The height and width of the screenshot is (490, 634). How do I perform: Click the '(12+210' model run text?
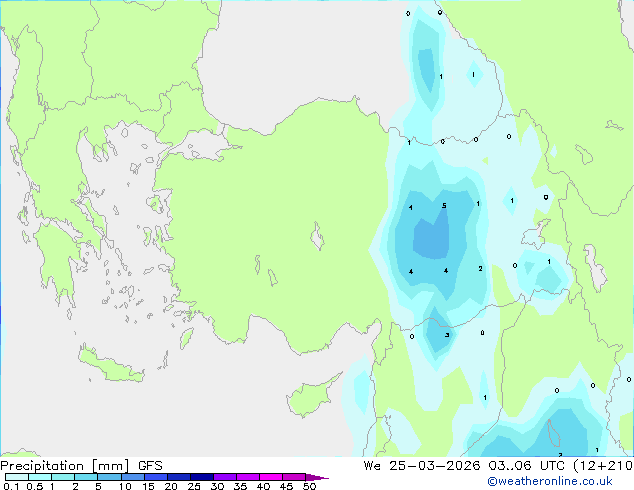point(603,465)
